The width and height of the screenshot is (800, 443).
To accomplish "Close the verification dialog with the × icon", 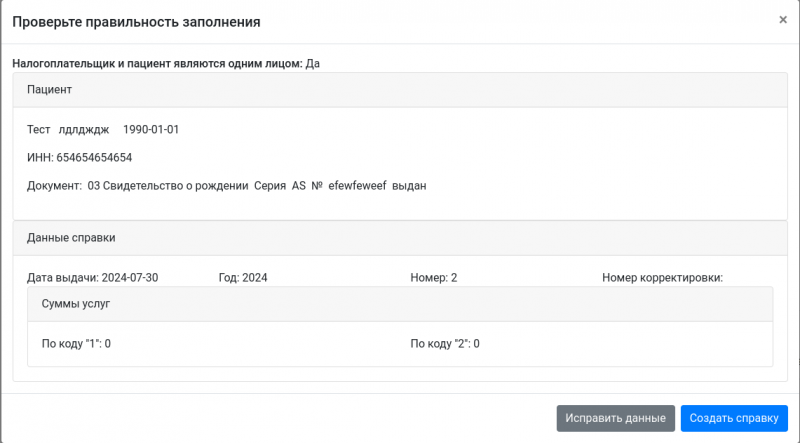I will (x=783, y=20).
